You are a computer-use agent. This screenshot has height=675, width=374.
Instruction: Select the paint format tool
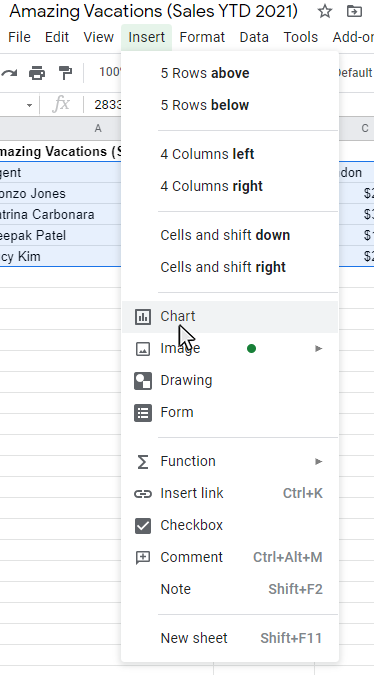coord(65,73)
